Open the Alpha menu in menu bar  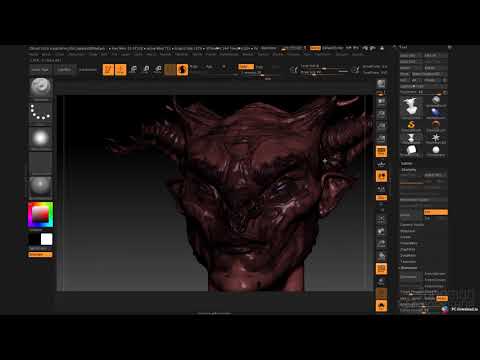34,54
